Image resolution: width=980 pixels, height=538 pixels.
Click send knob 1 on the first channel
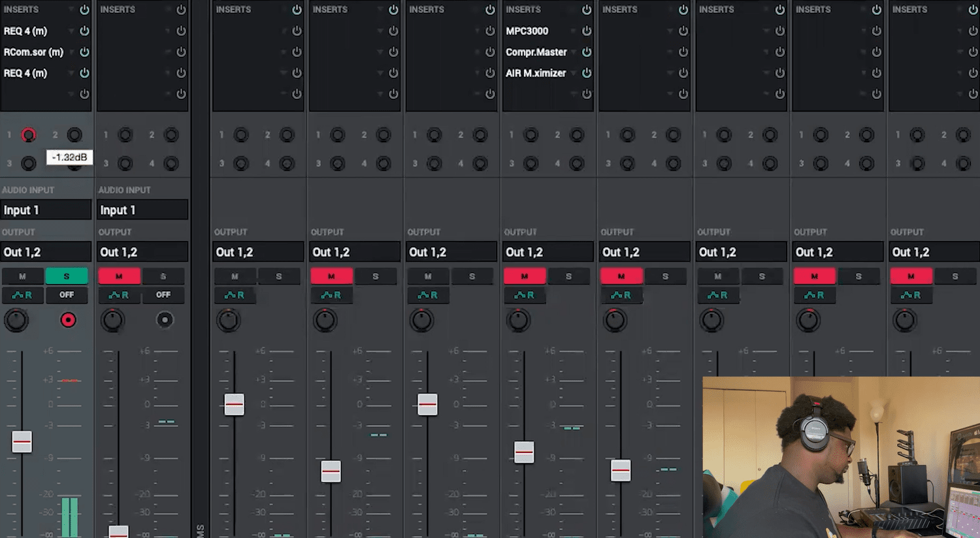28,134
